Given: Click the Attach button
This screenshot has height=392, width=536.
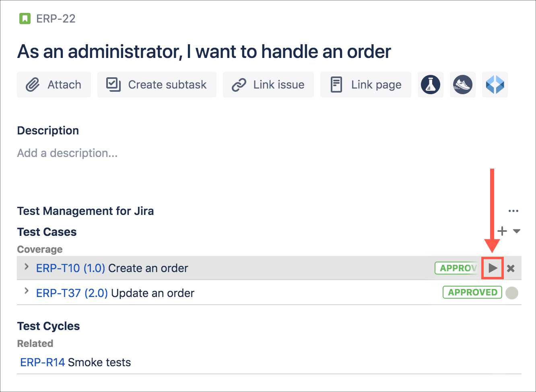Looking at the screenshot, I should pyautogui.click(x=54, y=85).
